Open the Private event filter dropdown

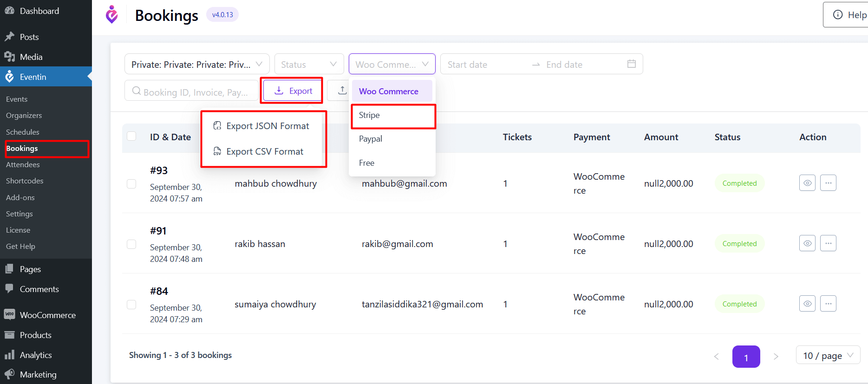coord(197,64)
